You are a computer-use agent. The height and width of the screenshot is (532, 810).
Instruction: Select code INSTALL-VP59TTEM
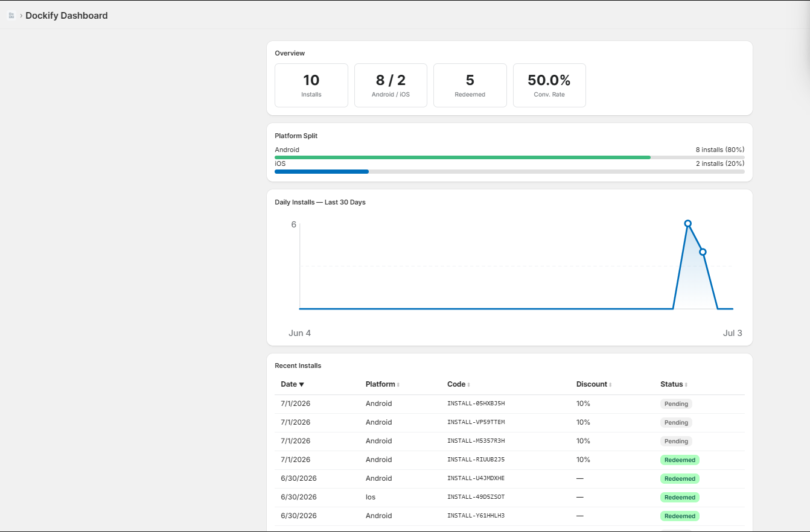pos(476,422)
